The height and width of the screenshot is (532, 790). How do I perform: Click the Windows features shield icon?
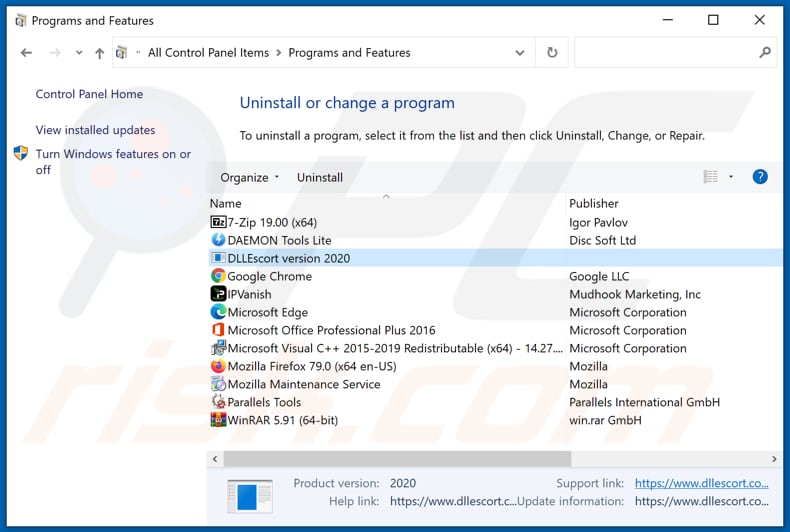click(x=21, y=153)
